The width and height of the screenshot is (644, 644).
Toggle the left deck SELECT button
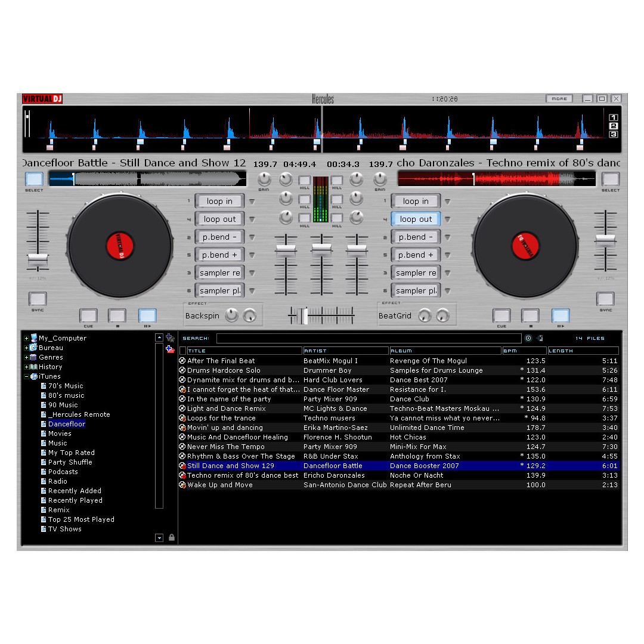pos(34,179)
